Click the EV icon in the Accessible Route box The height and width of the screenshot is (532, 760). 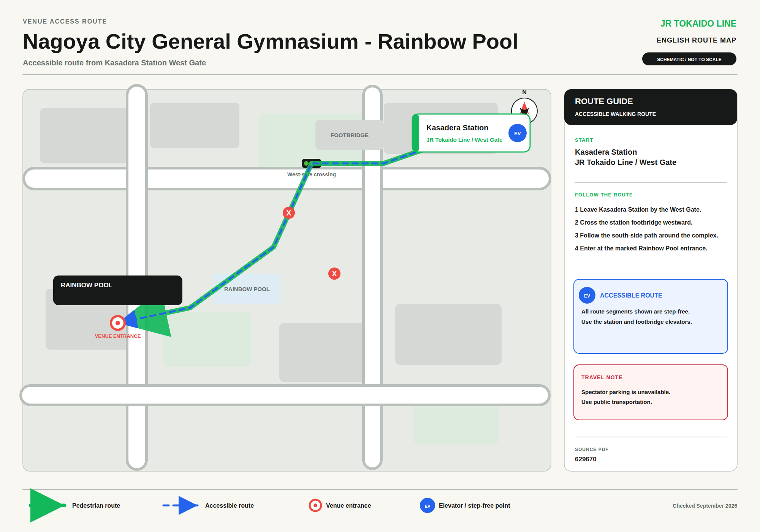tap(587, 296)
